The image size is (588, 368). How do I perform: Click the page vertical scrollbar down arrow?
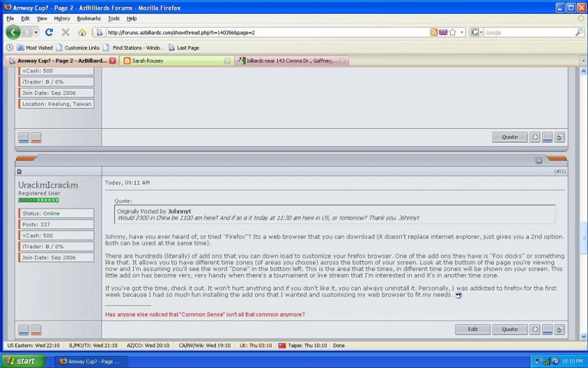point(583,337)
